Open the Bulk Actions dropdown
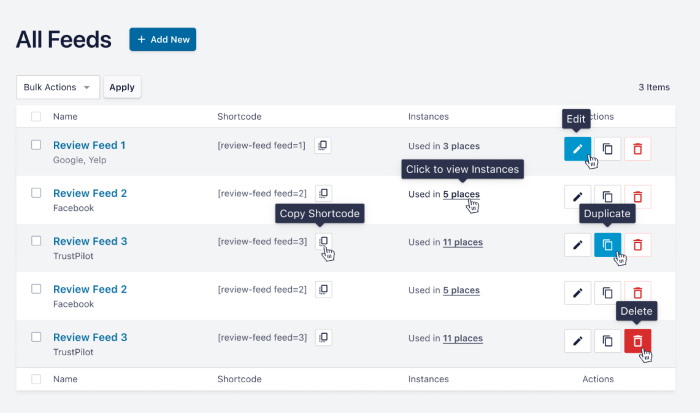Screen dimensions: 700x413 (58, 87)
